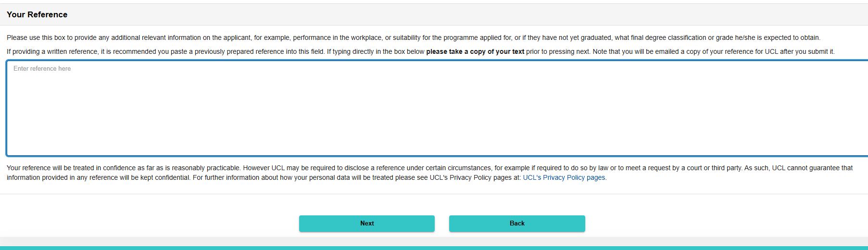Click the word 'Back' on the teal button
Viewport: 868px width, 250px height.
click(x=517, y=224)
